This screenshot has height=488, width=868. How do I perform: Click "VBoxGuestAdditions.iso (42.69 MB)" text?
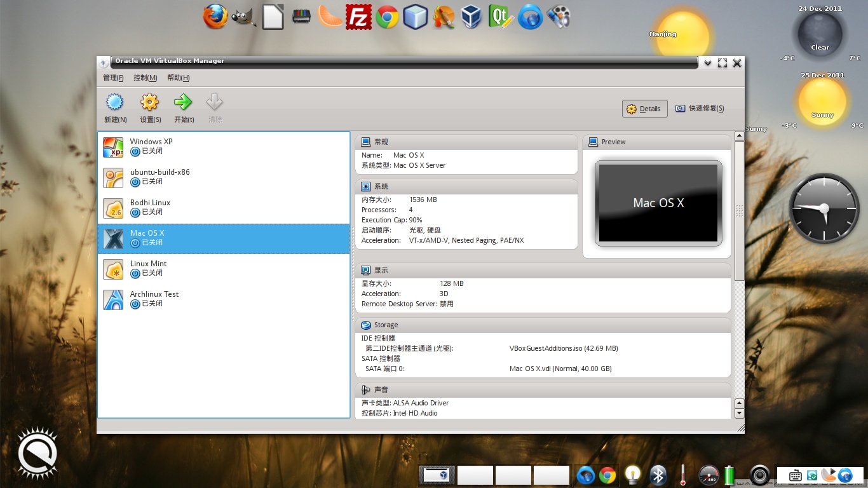564,348
